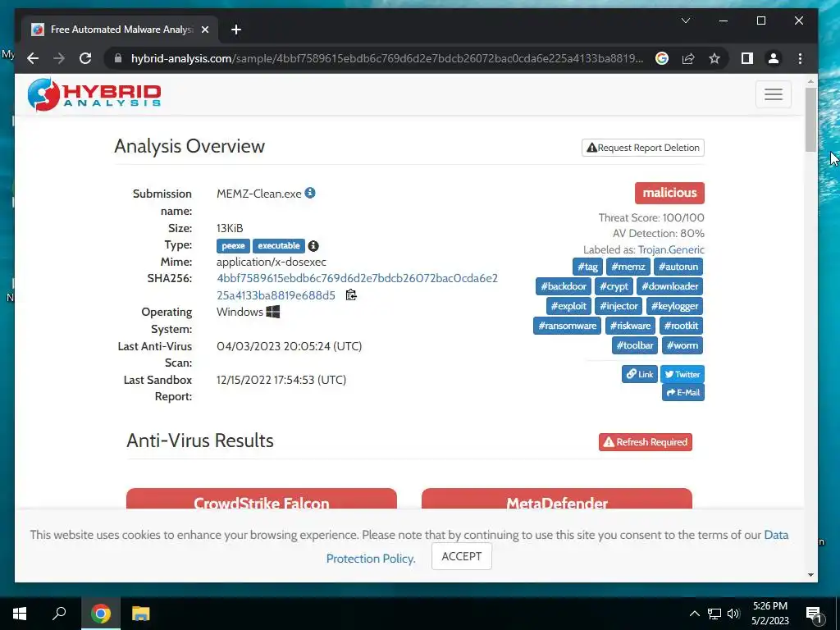Click the #worm hashtag badge
The image size is (840, 630).
coord(682,345)
